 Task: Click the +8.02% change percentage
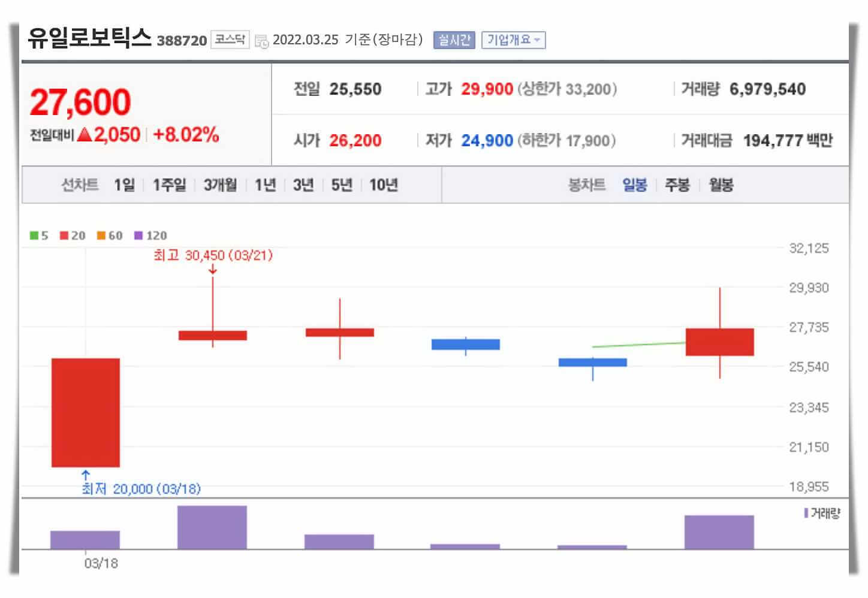[186, 134]
